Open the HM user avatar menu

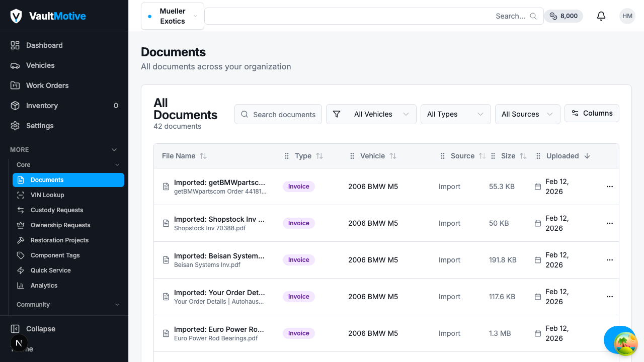tap(627, 16)
